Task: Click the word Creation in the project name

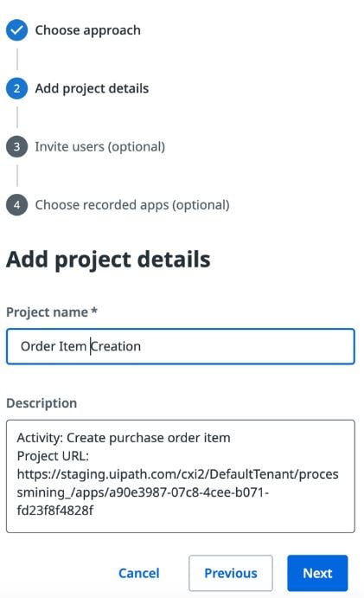Action: (x=116, y=346)
